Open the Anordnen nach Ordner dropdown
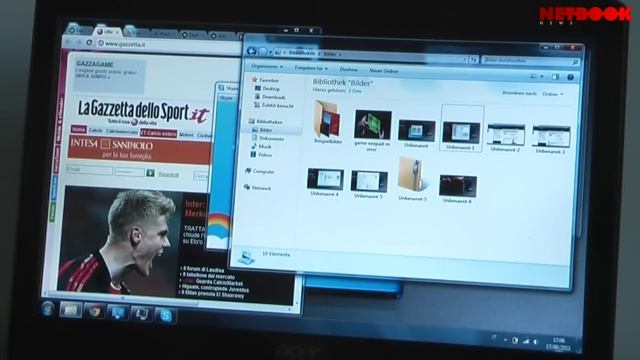 pyautogui.click(x=553, y=94)
